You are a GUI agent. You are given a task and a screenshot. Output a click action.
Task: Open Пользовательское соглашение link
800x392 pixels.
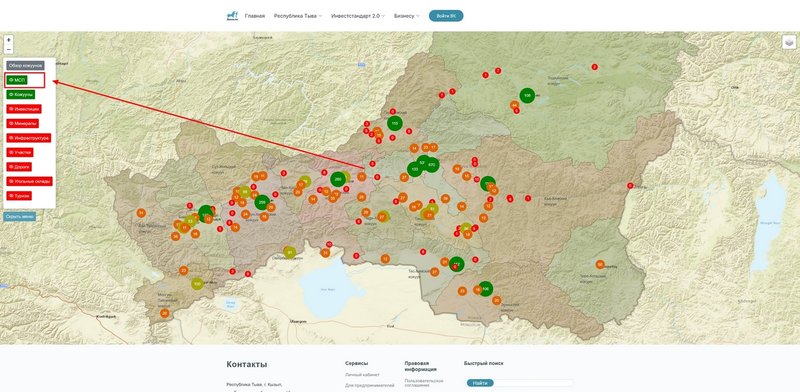424,383
